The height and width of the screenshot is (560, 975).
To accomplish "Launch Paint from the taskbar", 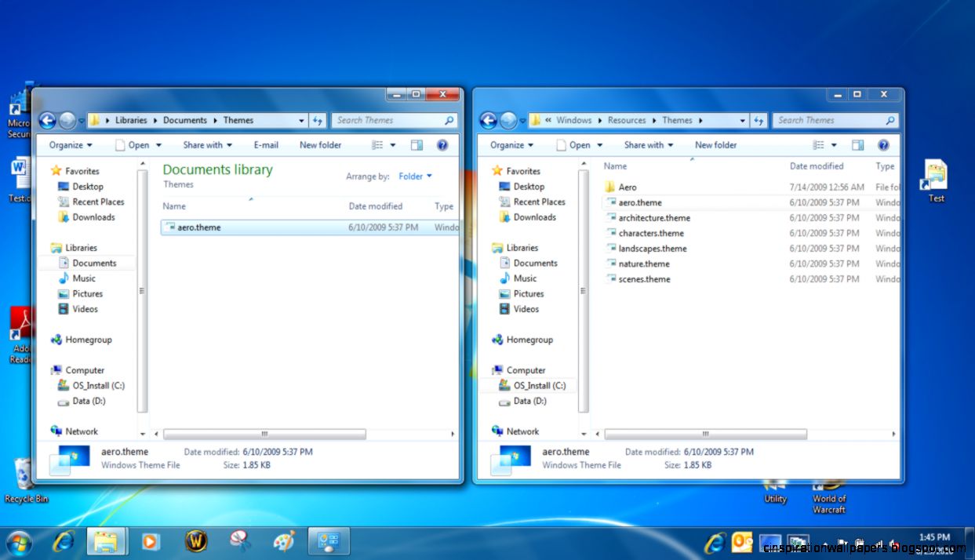I will pos(284,541).
